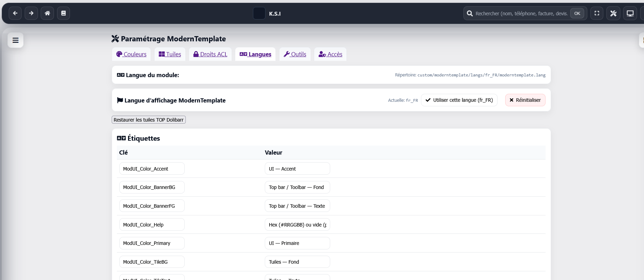Edit 'Top bar / Toolbar — Fond' value
This screenshot has height=280, width=644.
(297, 187)
